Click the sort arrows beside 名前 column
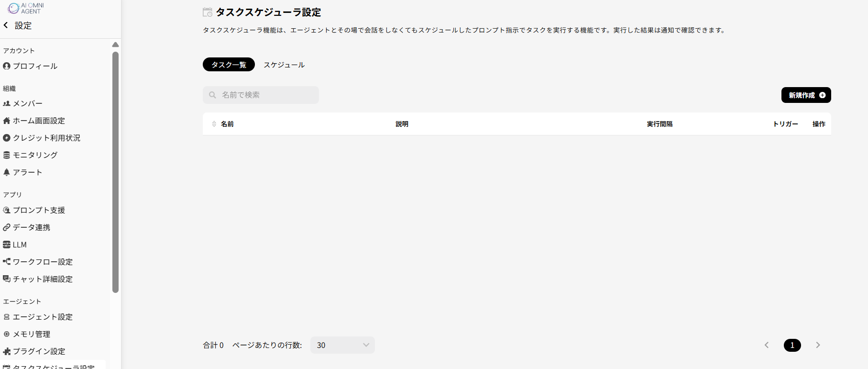 pos(214,124)
